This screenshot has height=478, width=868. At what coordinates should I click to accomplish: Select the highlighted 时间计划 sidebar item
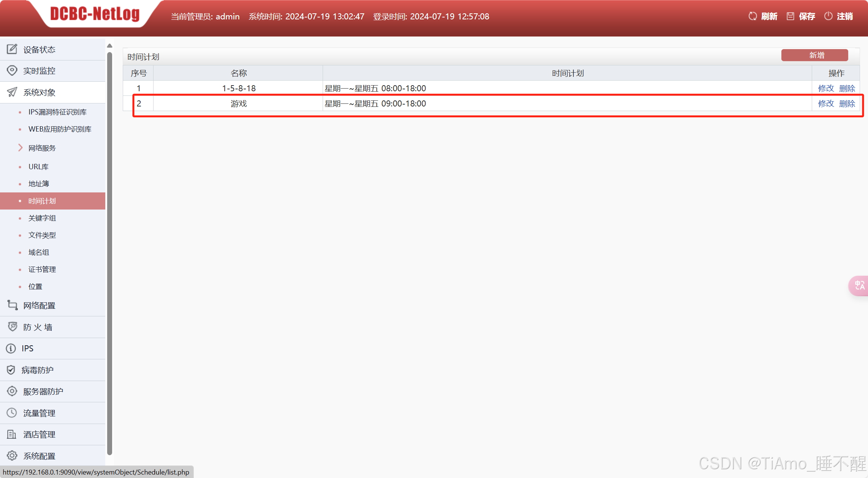coord(52,201)
